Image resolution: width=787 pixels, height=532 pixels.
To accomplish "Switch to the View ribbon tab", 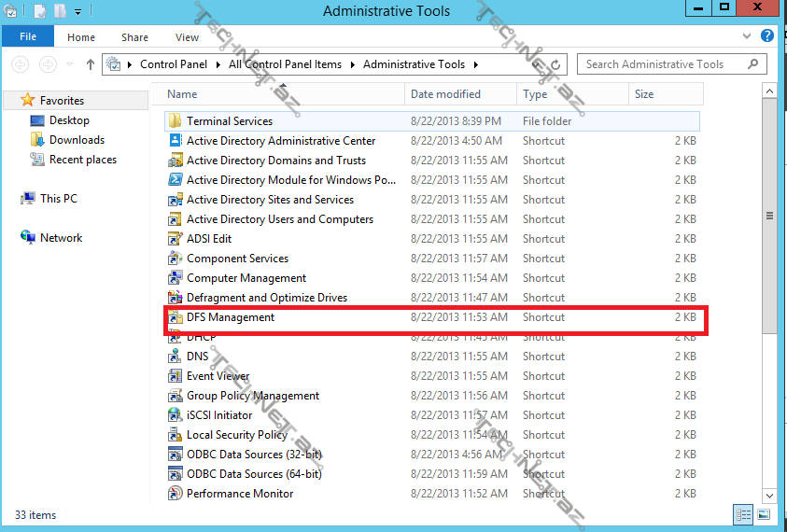I will click(x=187, y=37).
